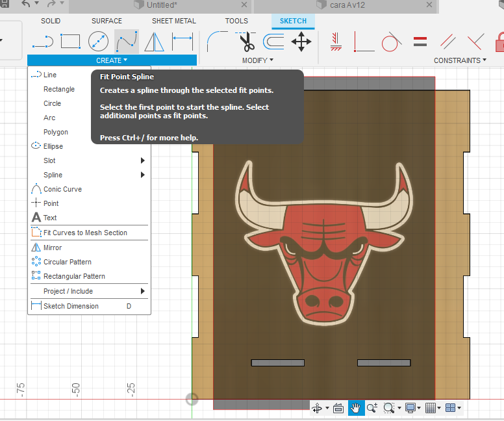Select the Fit Point Spline toolbar icon

127,42
